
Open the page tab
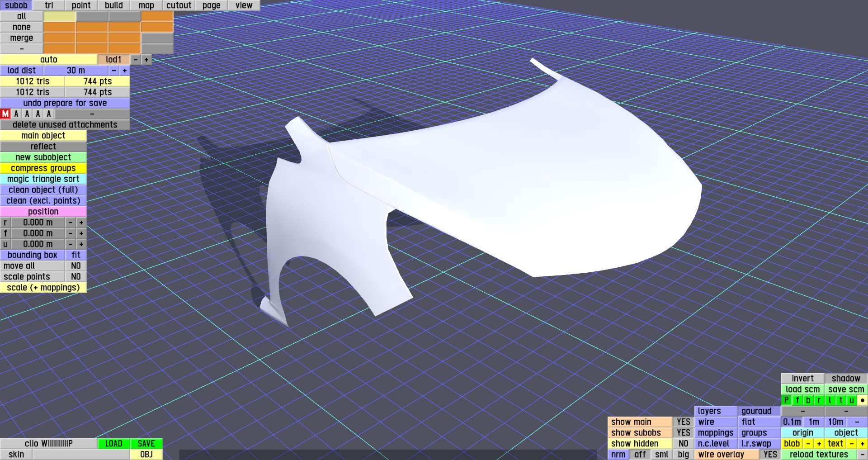[x=212, y=5]
